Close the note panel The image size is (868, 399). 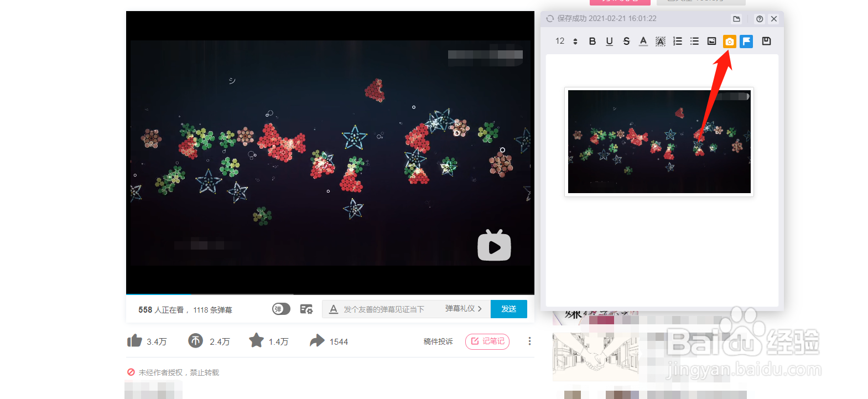(774, 19)
